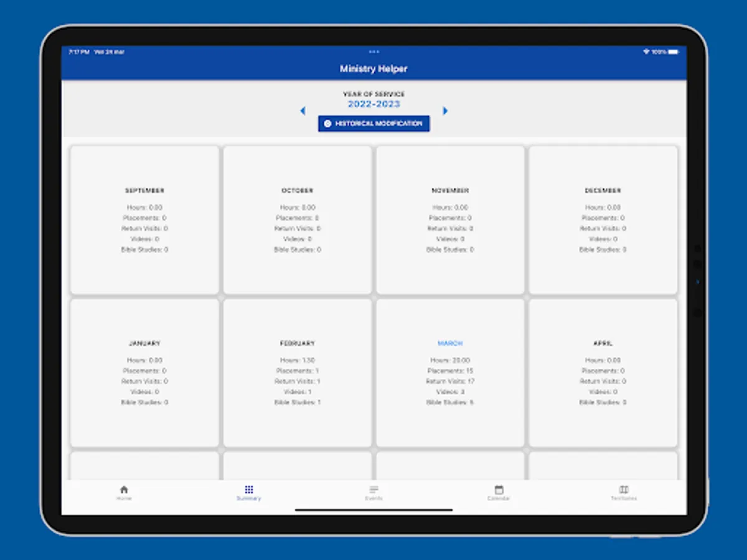747x560 pixels.
Task: Click March Hours: 20.00 value
Action: coord(450,360)
